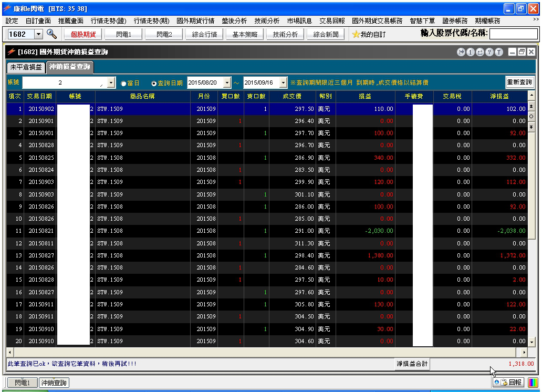Screen dimensions: 542x392
Task: Click the 重新查詢 requery button
Action: 519,82
